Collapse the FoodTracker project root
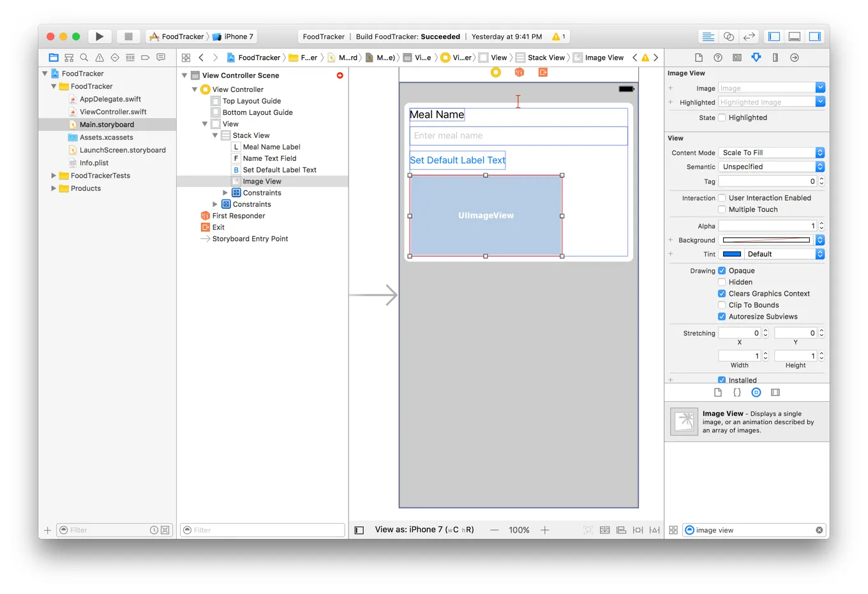This screenshot has height=594, width=868. click(45, 73)
